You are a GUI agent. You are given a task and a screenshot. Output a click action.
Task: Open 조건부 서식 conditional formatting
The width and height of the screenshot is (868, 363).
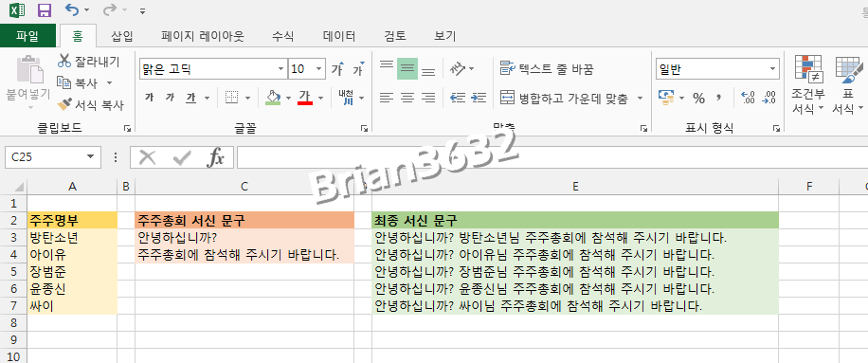807,84
